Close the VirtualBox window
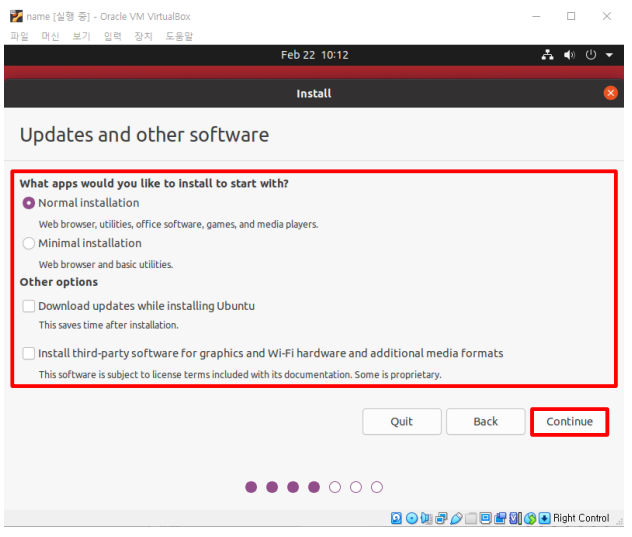Image resolution: width=632 pixels, height=537 pixels. [x=606, y=16]
